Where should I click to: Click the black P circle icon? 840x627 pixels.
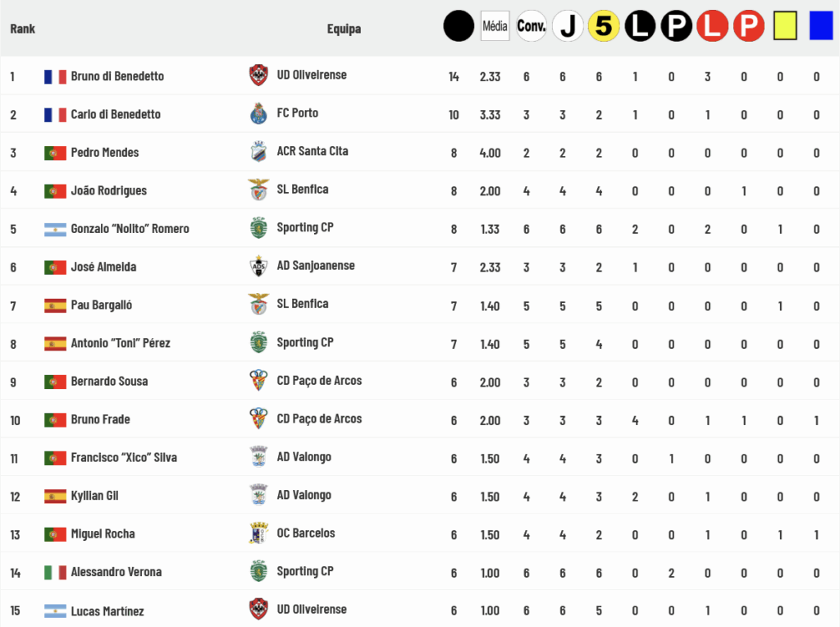coord(677,25)
